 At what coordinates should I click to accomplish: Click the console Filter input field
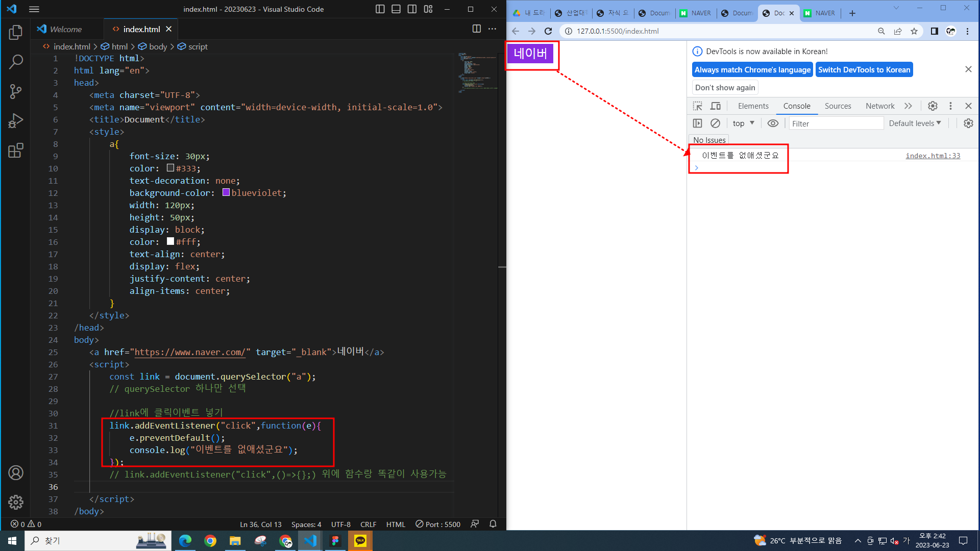coord(836,123)
